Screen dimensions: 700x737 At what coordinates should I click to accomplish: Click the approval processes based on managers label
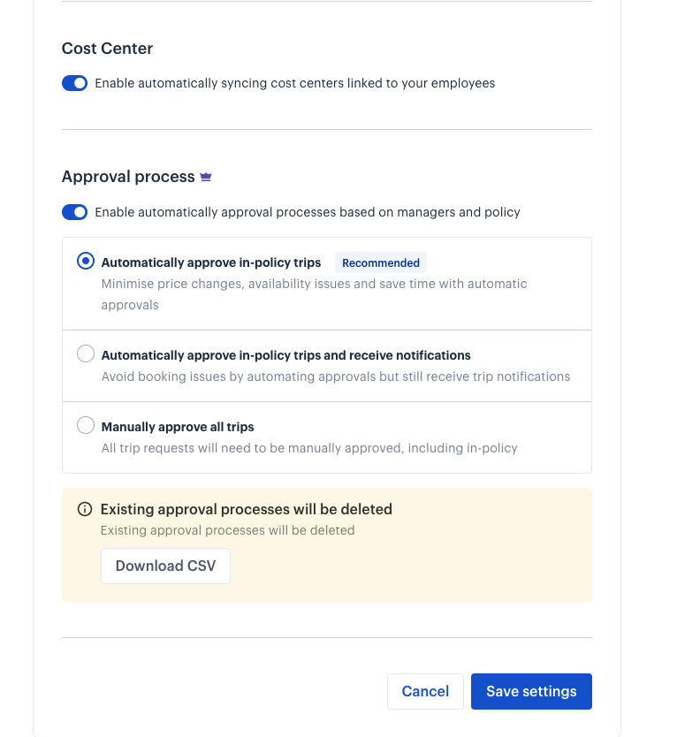(x=308, y=212)
